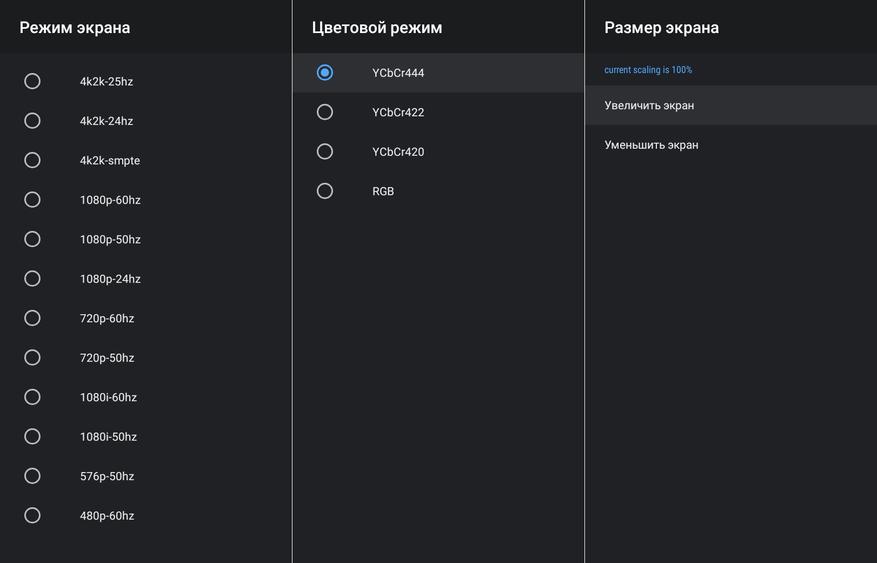Select the YCbCr444 color mode

coord(325,73)
